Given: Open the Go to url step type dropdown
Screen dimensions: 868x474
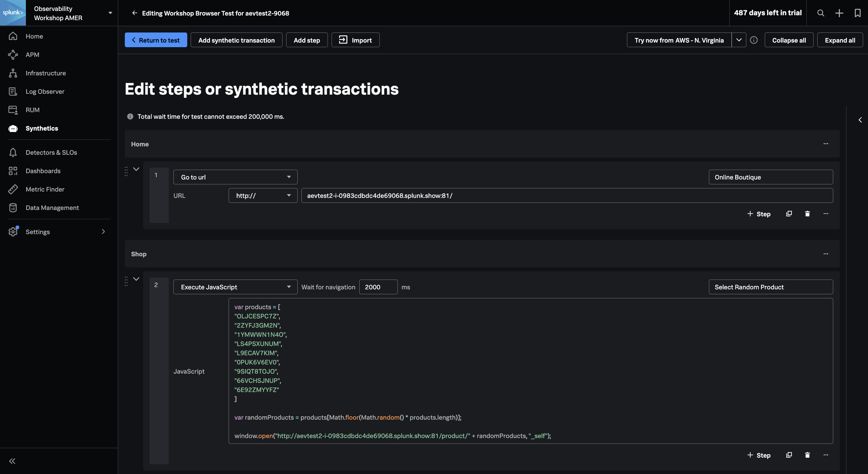Looking at the screenshot, I should [x=235, y=177].
